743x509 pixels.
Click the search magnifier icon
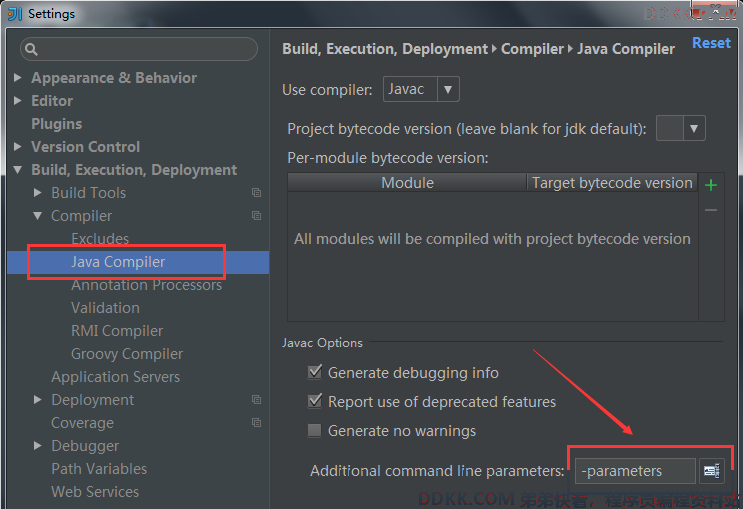click(31, 49)
